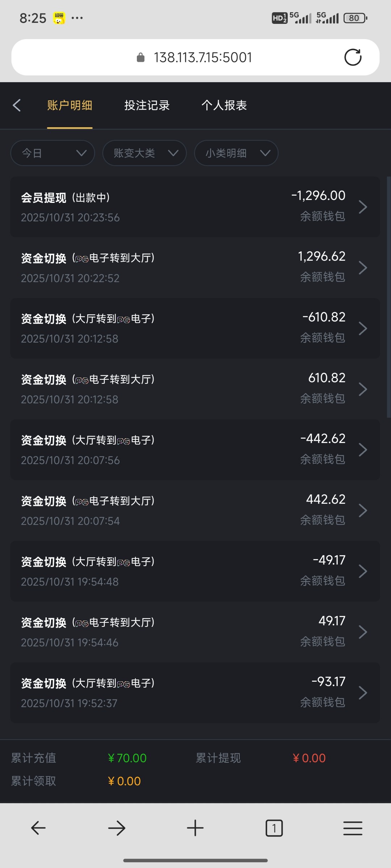Screen dimensions: 391x868
Task: Click the address bar URL 138.113.7.15:5001
Action: 203,58
